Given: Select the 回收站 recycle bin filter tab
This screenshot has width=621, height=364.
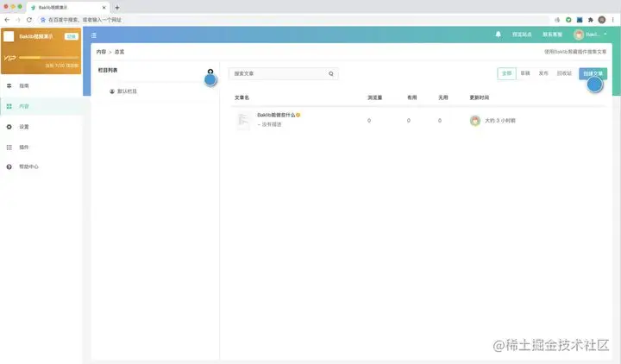Looking at the screenshot, I should 564,73.
